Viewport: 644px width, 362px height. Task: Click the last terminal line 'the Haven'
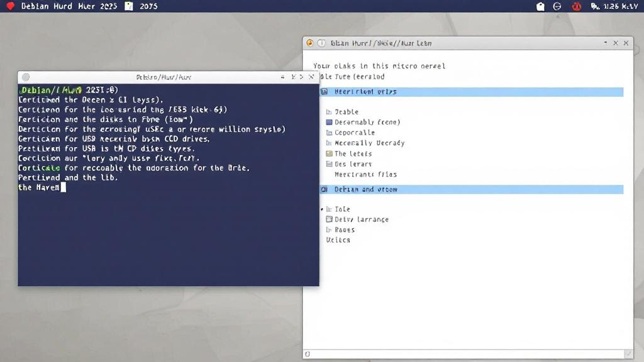point(39,187)
